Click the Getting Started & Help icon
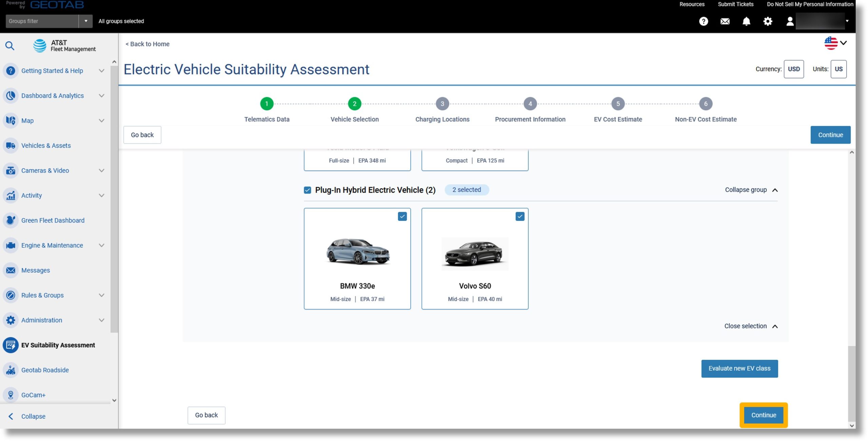Image resolution: width=868 pixels, height=441 pixels. tap(11, 71)
